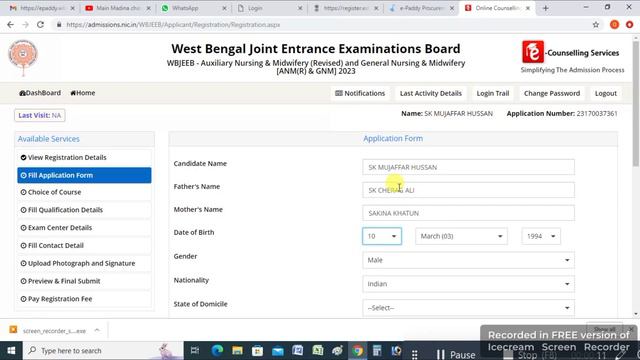Click the Application Number 23170037361 text
The image size is (640, 360).
click(x=562, y=113)
